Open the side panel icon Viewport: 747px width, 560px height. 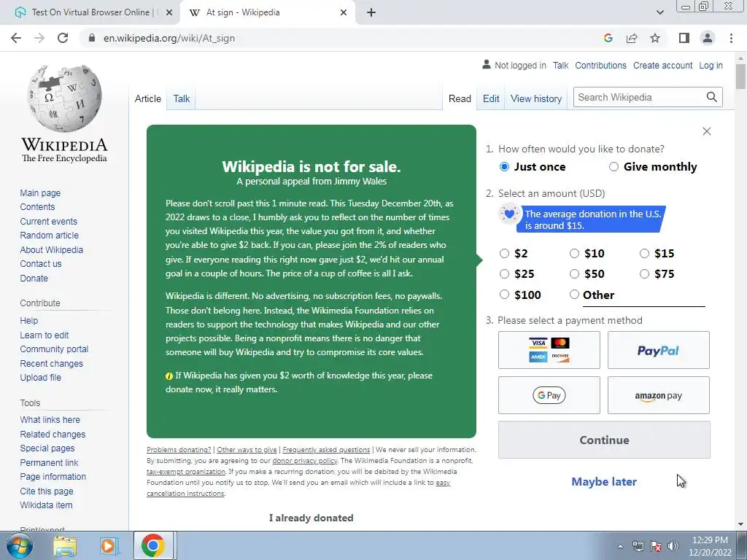click(x=684, y=38)
